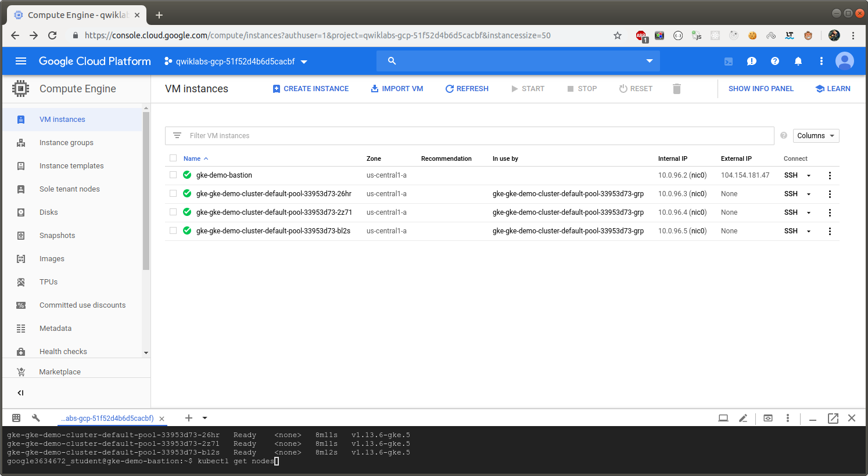Activate Cloud Shell icon in header

pyautogui.click(x=729, y=61)
